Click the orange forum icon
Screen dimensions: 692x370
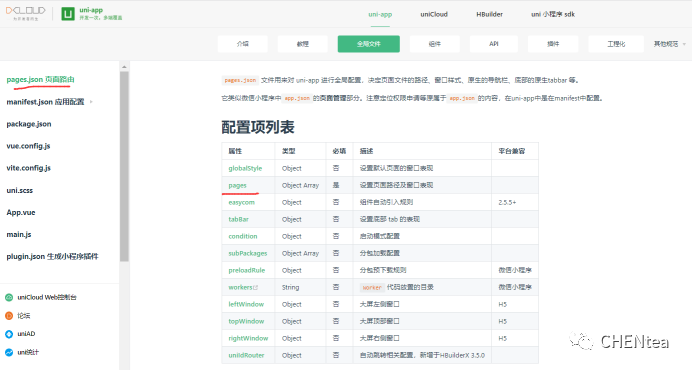(9, 316)
